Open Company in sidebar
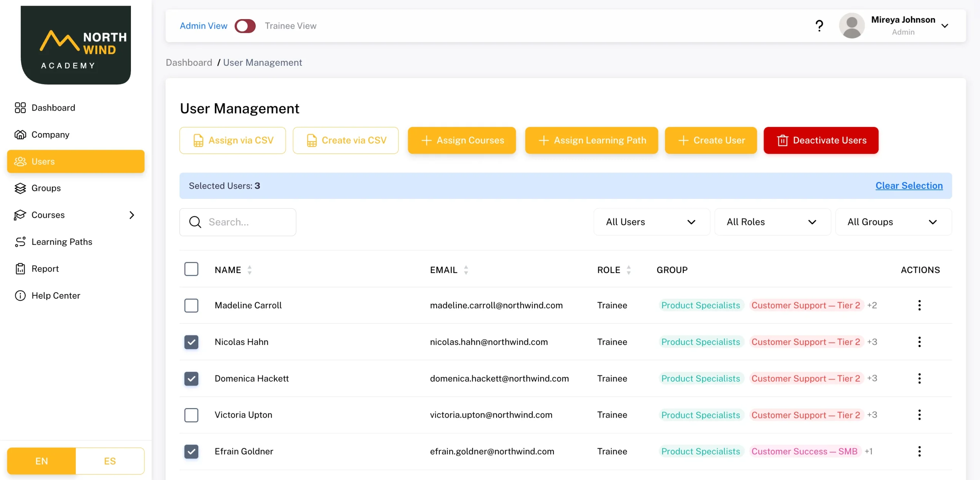980x480 pixels. click(76, 135)
